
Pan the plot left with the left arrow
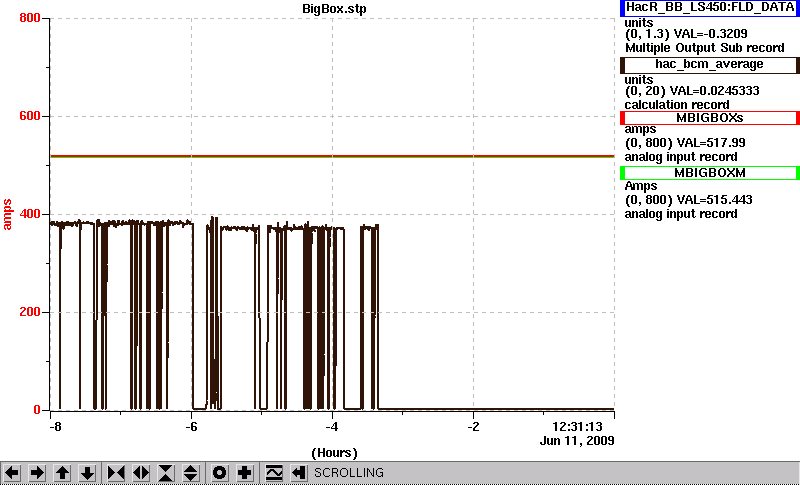12,473
